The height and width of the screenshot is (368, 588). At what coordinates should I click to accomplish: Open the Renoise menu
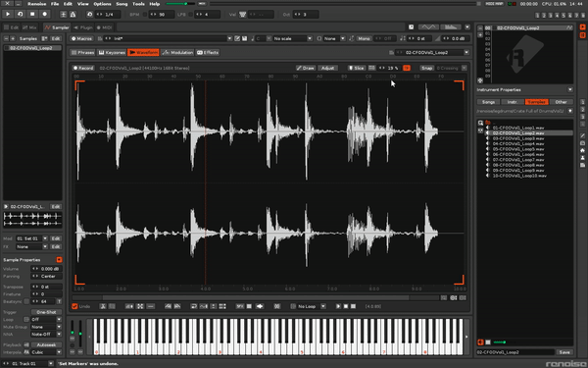point(37,4)
